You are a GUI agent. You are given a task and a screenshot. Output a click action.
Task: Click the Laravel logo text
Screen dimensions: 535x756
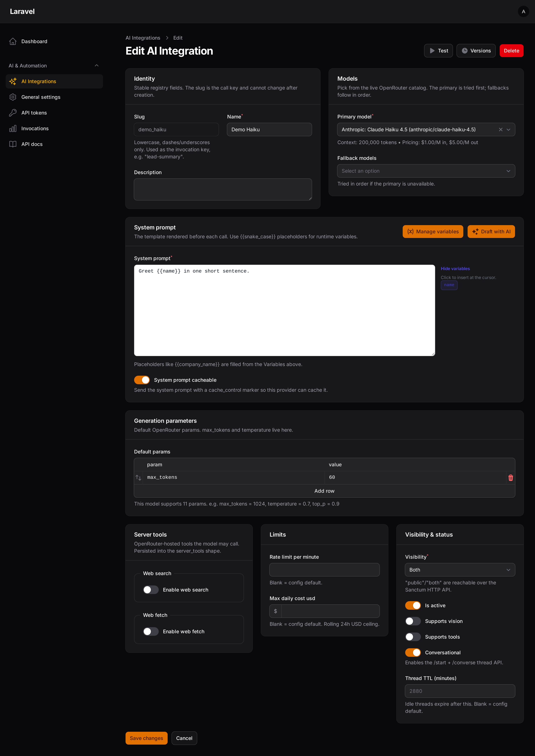coord(22,12)
